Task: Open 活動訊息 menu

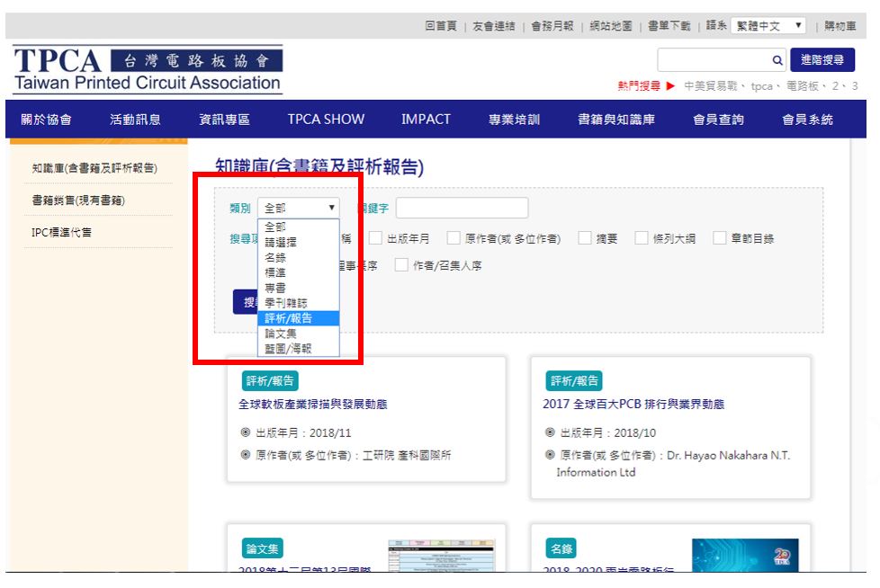Action: [x=135, y=119]
